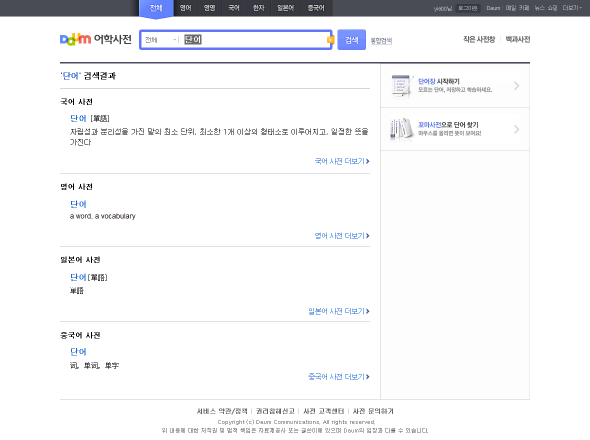Viewport: 590px width, 440px height.
Task: Switch to the 국어 tab
Action: (x=234, y=8)
